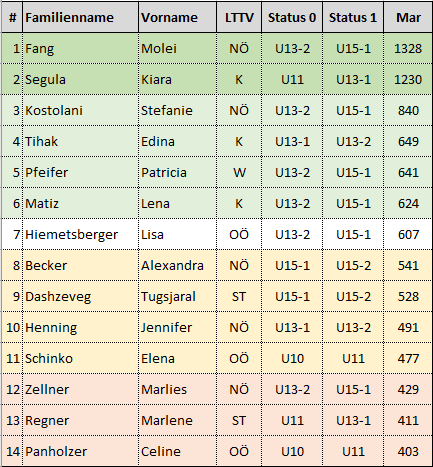433x467 pixels.
Task: Click the Panholzer surname cell
Action: 80,451
